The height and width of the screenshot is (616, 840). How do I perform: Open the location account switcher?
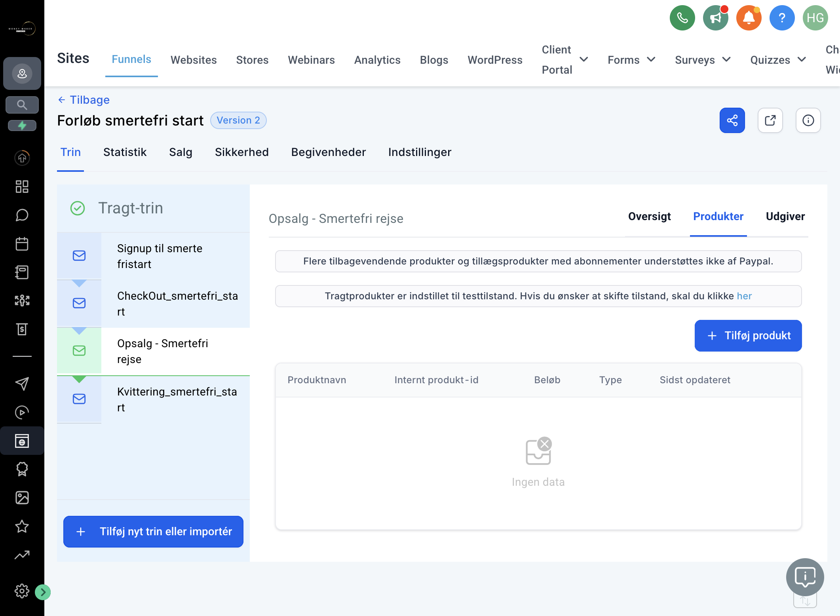click(x=22, y=73)
